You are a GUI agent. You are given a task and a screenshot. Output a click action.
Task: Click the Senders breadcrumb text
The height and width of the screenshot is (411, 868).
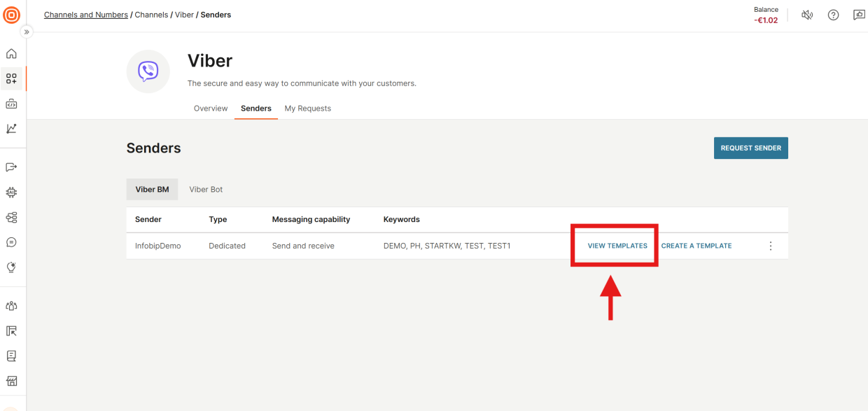tap(216, 15)
